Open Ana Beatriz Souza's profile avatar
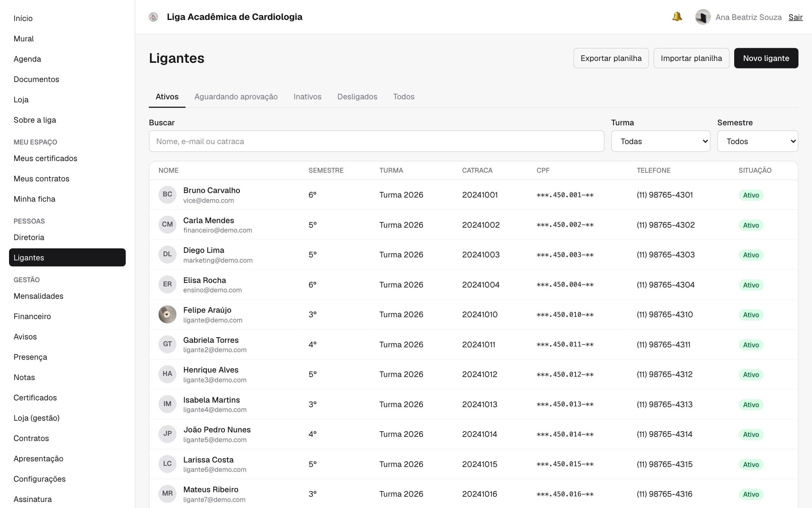 pos(703,17)
